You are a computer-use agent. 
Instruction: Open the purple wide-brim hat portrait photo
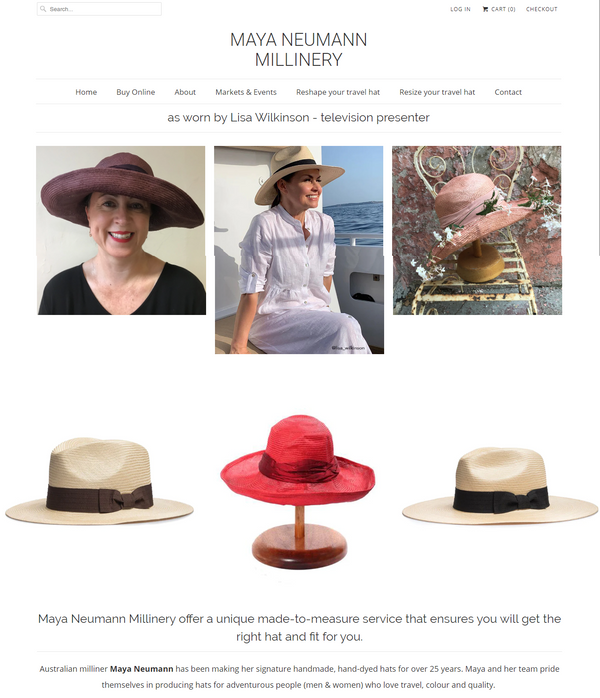pyautogui.click(x=121, y=231)
